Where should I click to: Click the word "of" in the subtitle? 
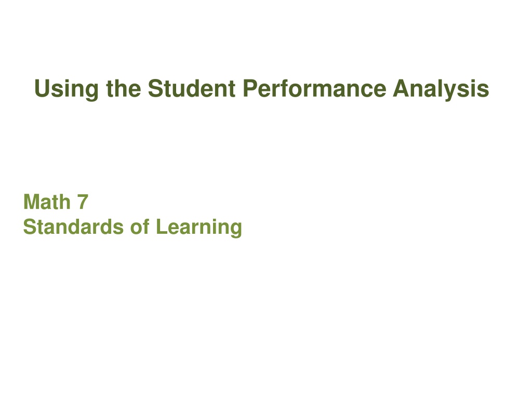pyautogui.click(x=140, y=227)
